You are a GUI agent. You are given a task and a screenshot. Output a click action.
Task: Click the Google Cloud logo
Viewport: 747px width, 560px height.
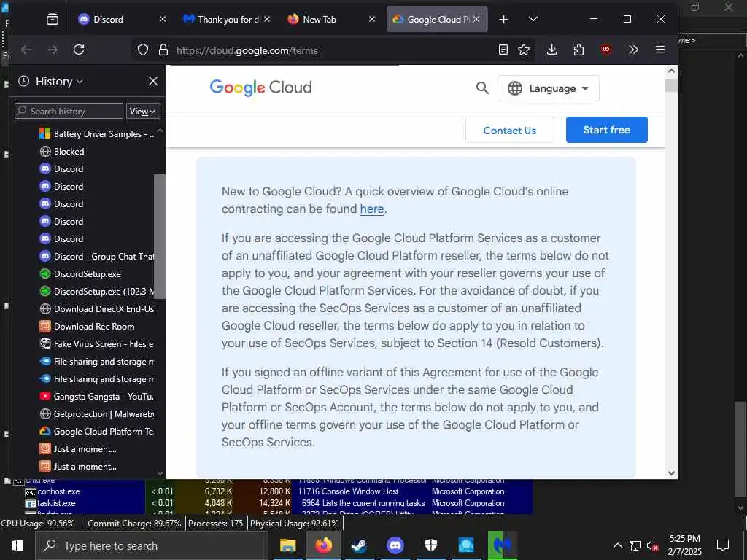click(x=261, y=87)
